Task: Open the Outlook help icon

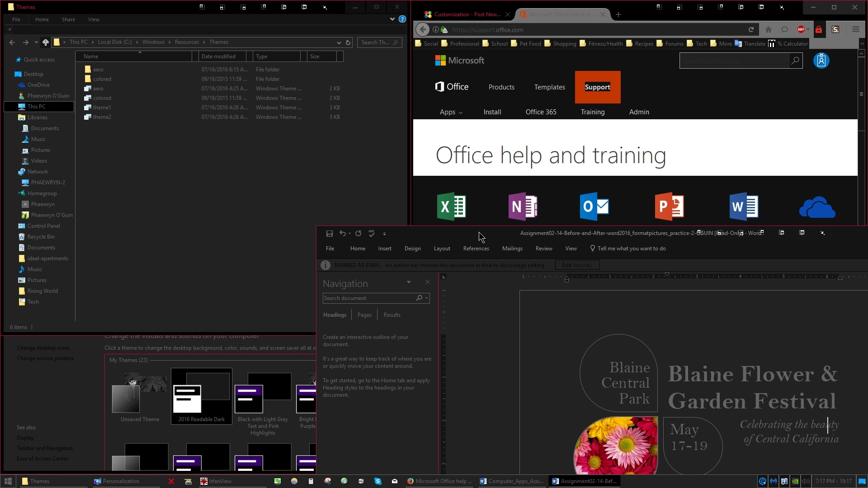Action: (x=594, y=206)
